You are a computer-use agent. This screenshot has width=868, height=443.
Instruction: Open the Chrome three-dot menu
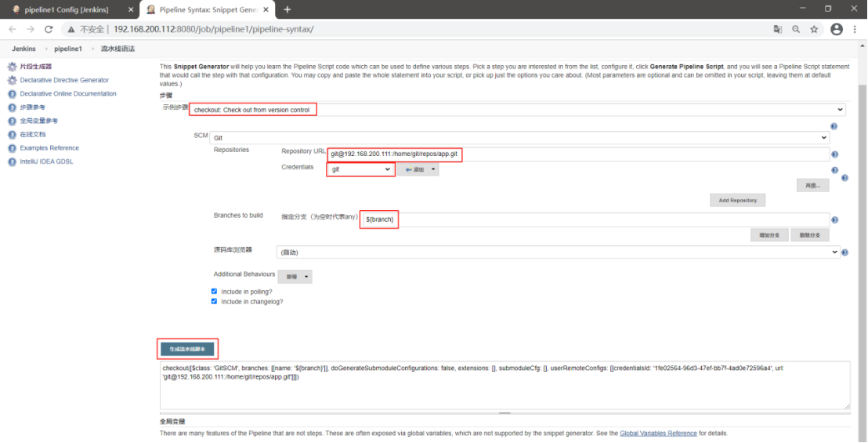tap(855, 29)
